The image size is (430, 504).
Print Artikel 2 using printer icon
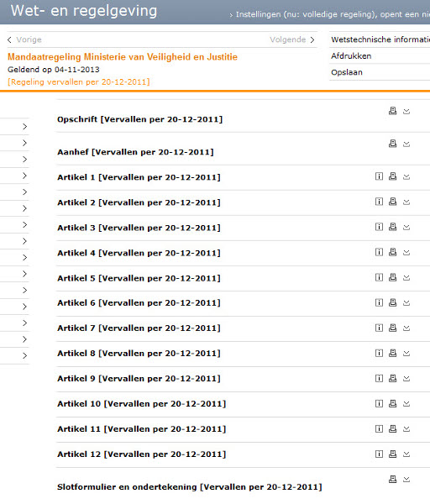[392, 202]
